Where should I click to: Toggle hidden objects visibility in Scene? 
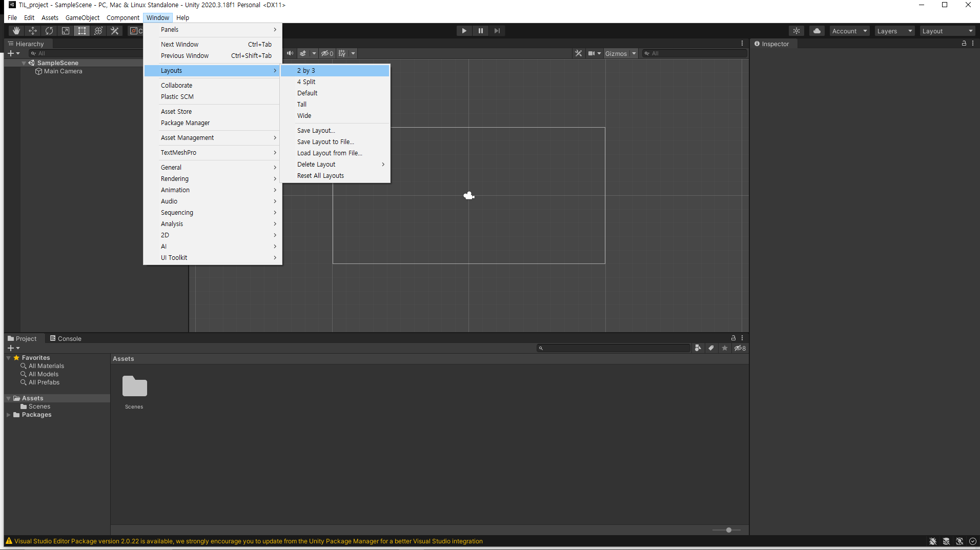327,53
